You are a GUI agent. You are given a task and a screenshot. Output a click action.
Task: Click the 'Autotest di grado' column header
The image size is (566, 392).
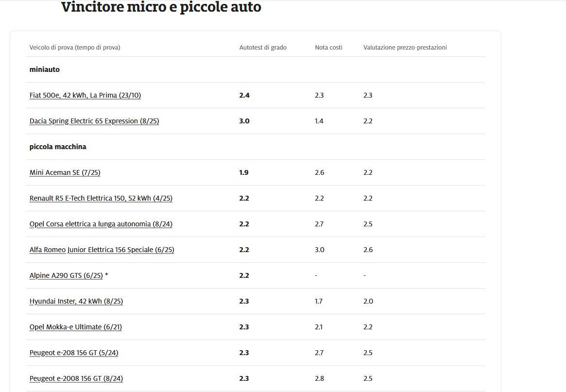263,48
